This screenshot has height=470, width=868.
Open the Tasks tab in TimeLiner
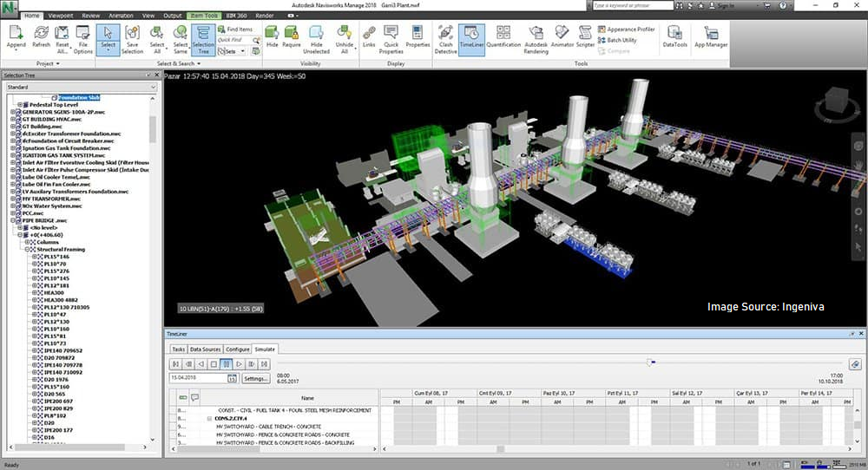[179, 349]
